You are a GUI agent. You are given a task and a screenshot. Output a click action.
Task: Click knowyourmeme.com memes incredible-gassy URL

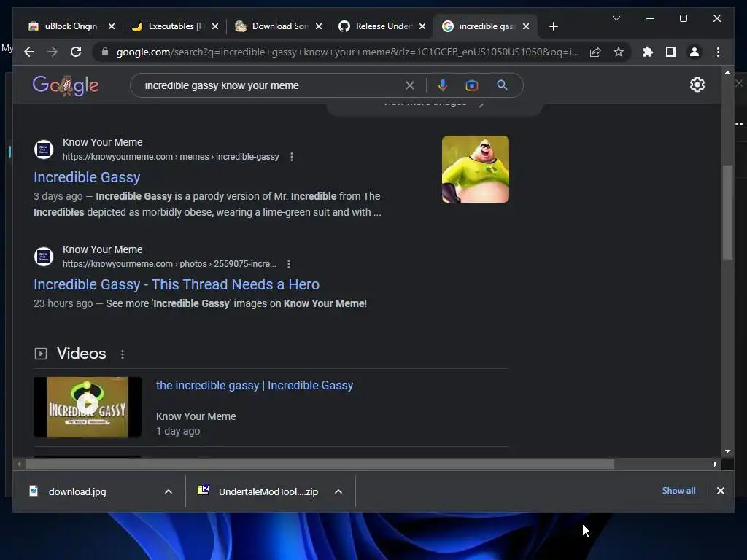coord(171,157)
